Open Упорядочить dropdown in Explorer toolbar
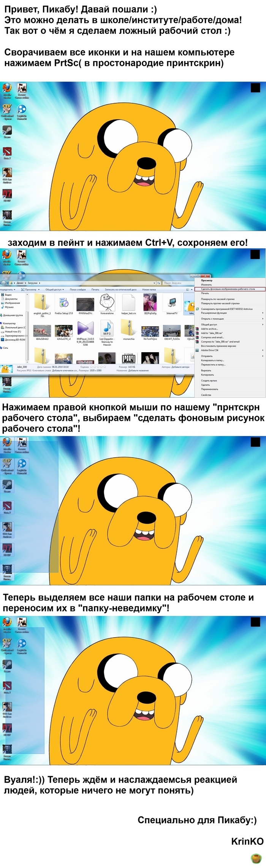This screenshot has height=868, width=266. [8, 290]
